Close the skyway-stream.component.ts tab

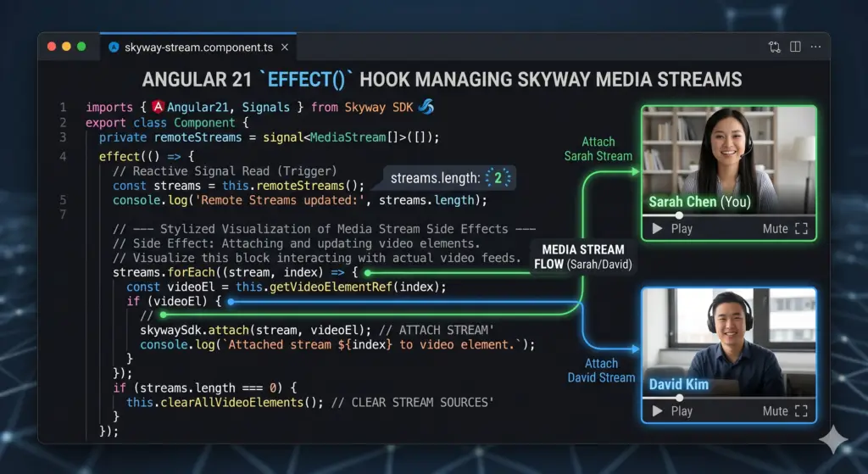[285, 47]
